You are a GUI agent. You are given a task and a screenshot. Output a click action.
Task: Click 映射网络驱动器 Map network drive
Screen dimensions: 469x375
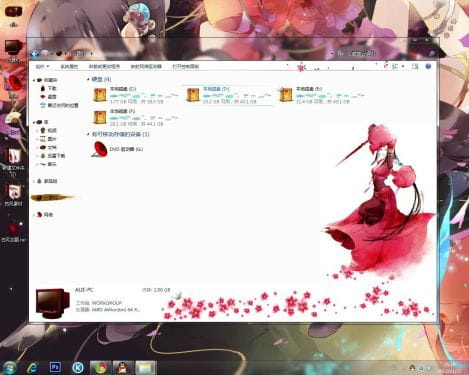pyautogui.click(x=146, y=66)
